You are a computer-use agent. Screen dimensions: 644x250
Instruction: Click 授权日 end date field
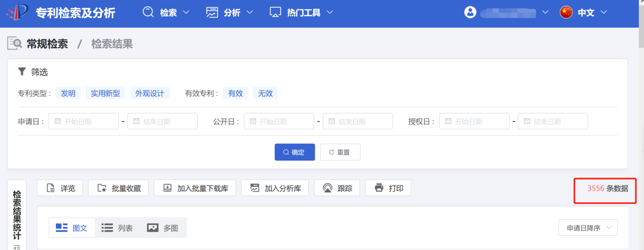coord(553,121)
